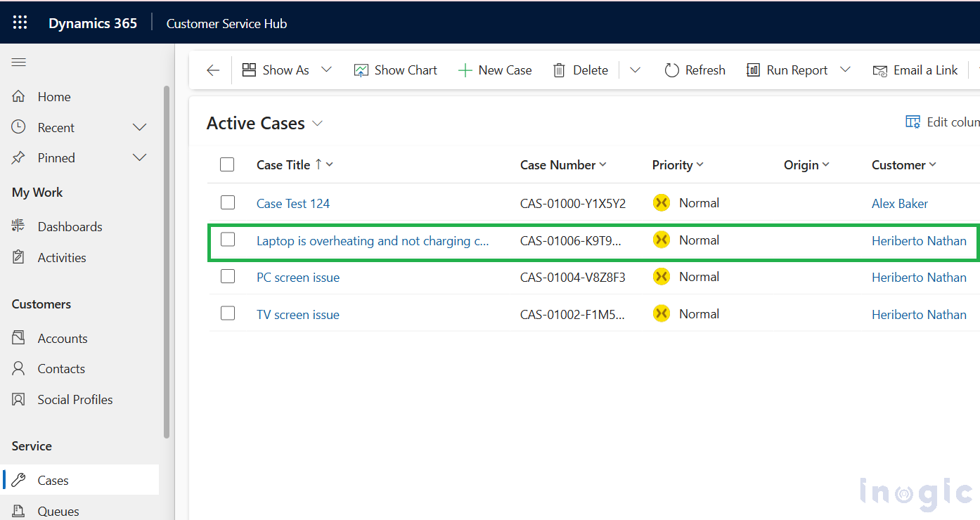Click Customer Service Hub app name
Viewport: 980px width, 520px height.
226,23
